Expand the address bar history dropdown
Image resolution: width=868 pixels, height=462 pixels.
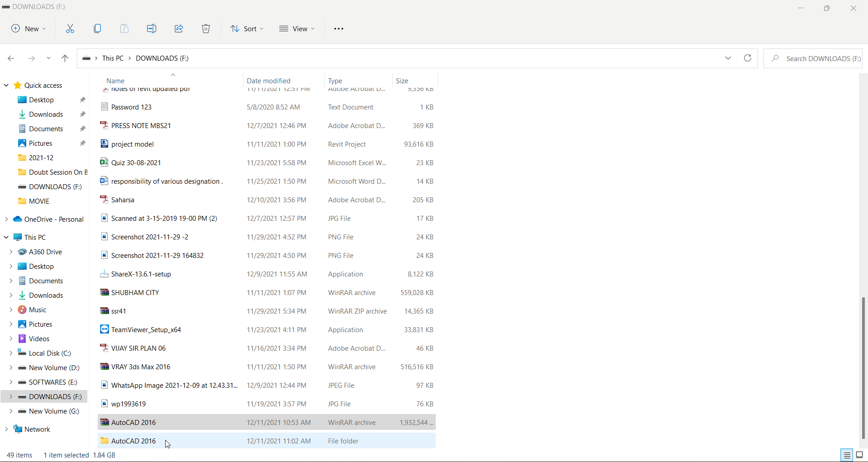(728, 58)
